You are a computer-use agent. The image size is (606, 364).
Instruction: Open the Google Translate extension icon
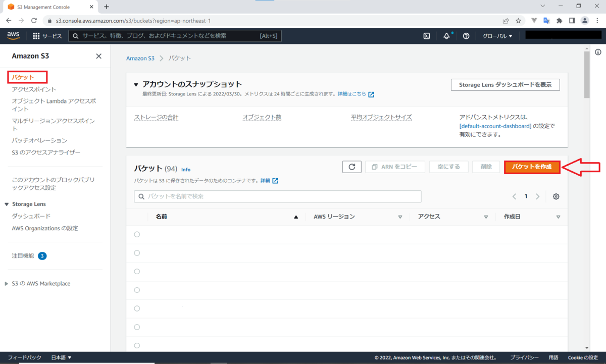pyautogui.click(x=546, y=21)
